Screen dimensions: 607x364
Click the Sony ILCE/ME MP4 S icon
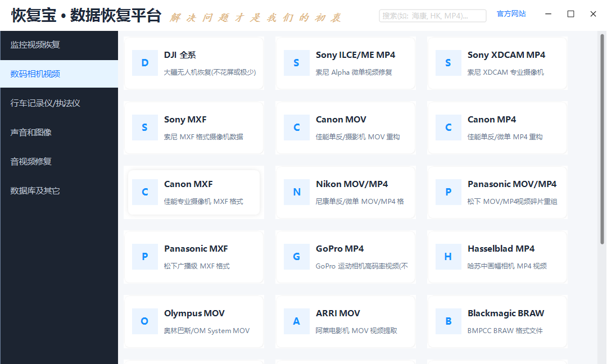297,63
